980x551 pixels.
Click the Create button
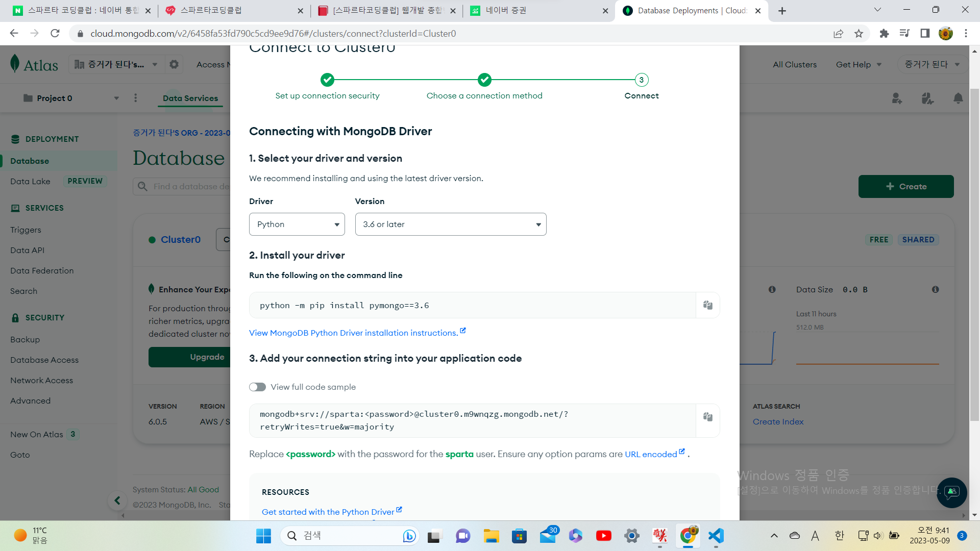click(x=906, y=187)
